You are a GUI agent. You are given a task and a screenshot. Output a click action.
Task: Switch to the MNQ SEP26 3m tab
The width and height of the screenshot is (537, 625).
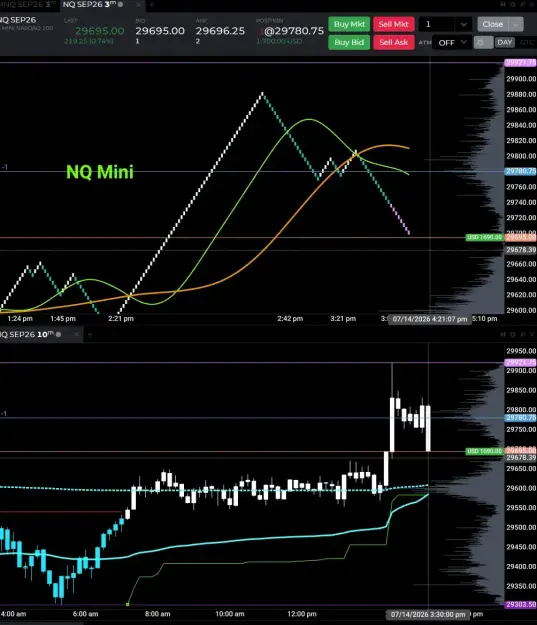point(27,4)
